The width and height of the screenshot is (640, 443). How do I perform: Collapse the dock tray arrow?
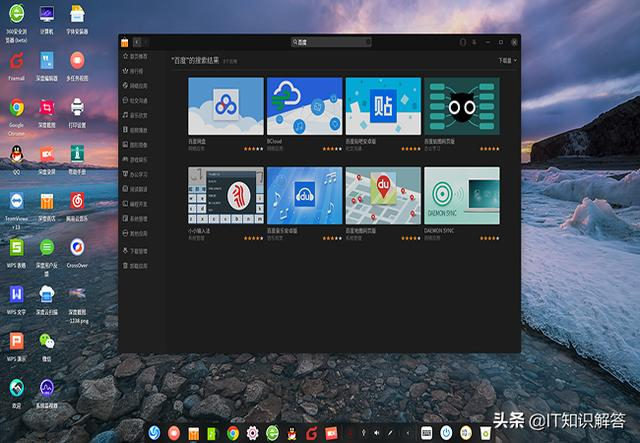coord(407,433)
